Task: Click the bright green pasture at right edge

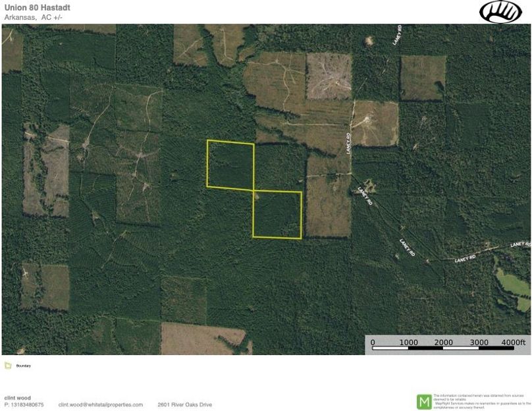Action: pos(514,283)
